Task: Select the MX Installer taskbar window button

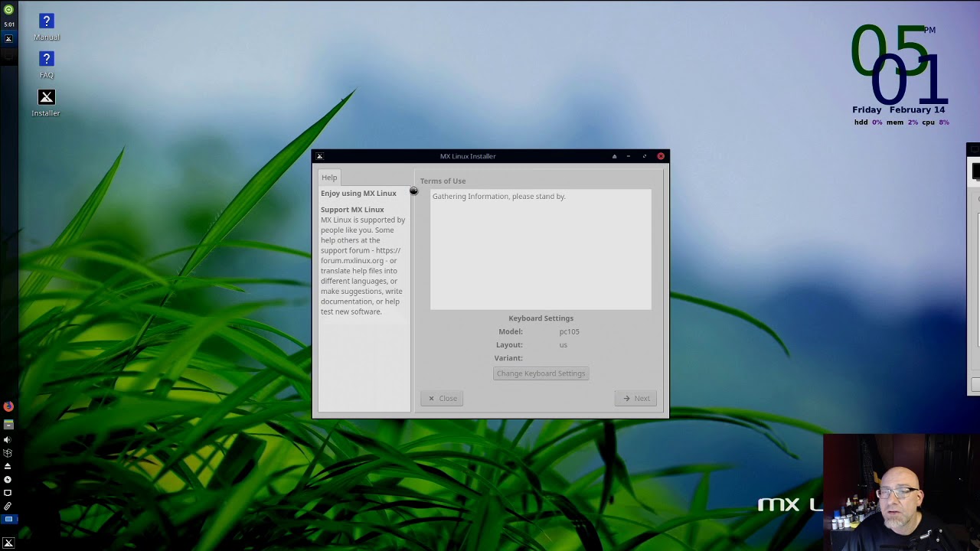Action: (8, 38)
